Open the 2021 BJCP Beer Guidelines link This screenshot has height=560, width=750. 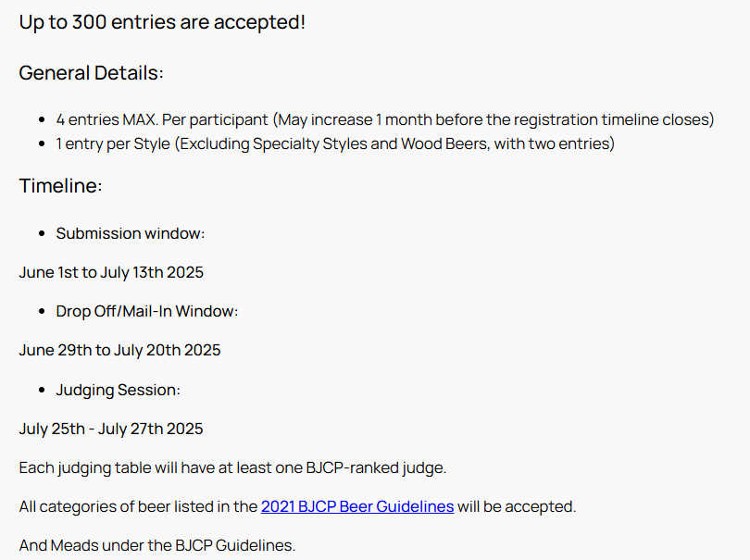click(357, 506)
